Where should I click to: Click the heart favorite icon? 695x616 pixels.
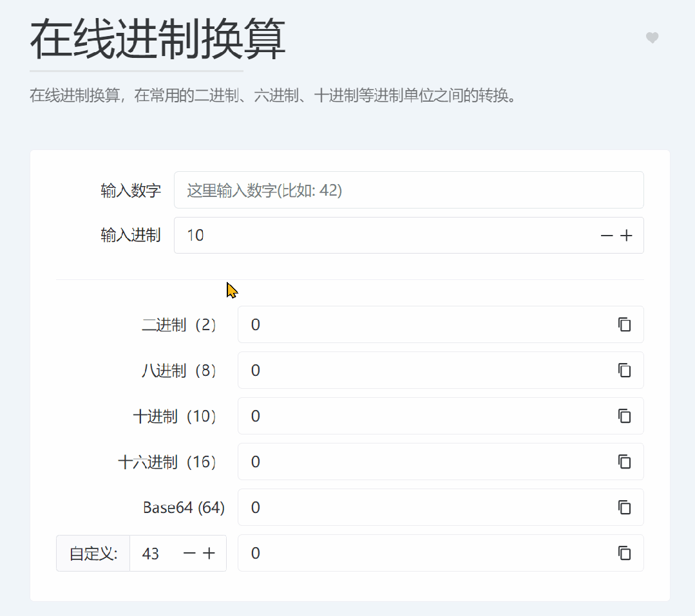pos(652,37)
